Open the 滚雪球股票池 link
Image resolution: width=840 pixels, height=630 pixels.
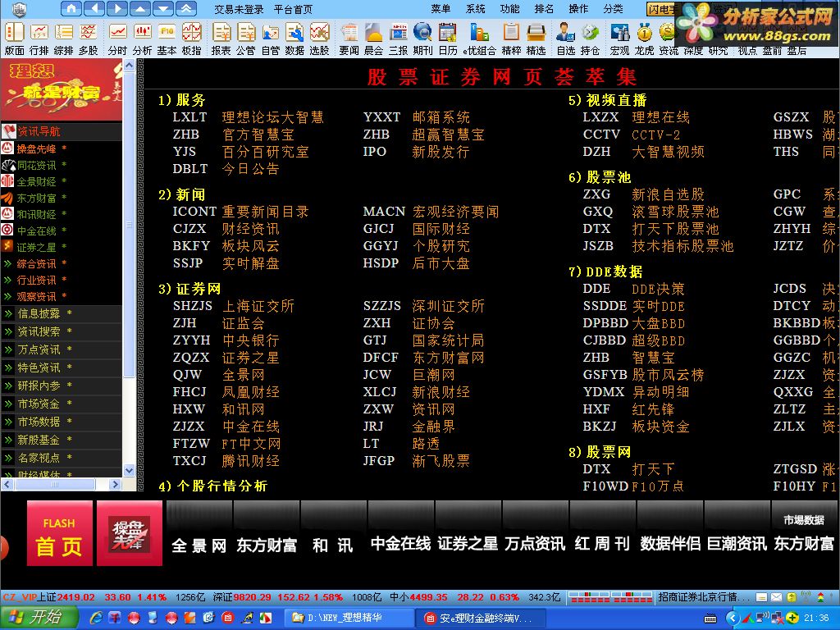coord(675,212)
